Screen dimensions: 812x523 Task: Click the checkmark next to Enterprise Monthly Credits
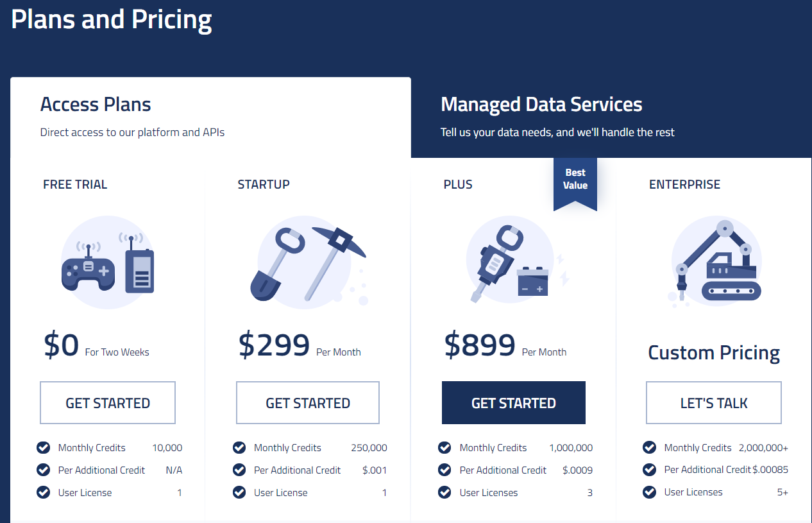coord(649,447)
